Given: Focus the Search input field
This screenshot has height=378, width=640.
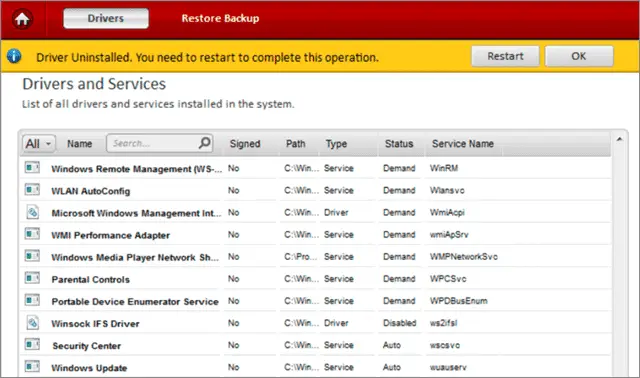Looking at the screenshot, I should (159, 143).
